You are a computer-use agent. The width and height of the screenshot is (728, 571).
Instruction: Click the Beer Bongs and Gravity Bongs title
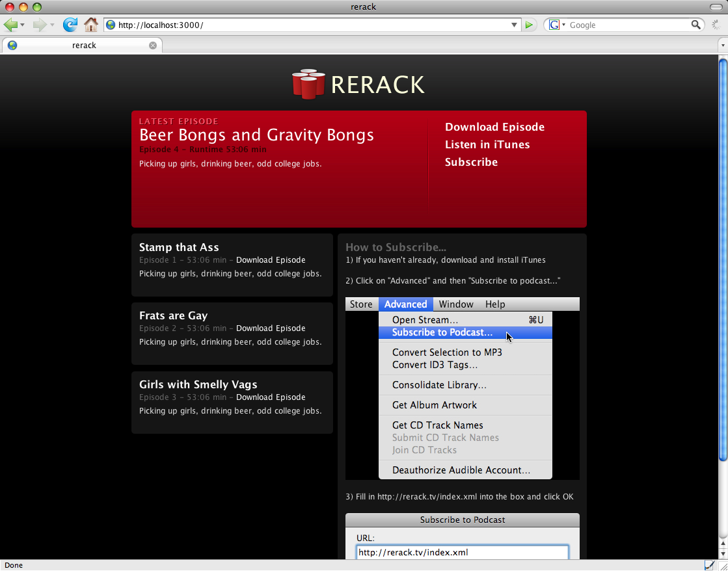(256, 135)
